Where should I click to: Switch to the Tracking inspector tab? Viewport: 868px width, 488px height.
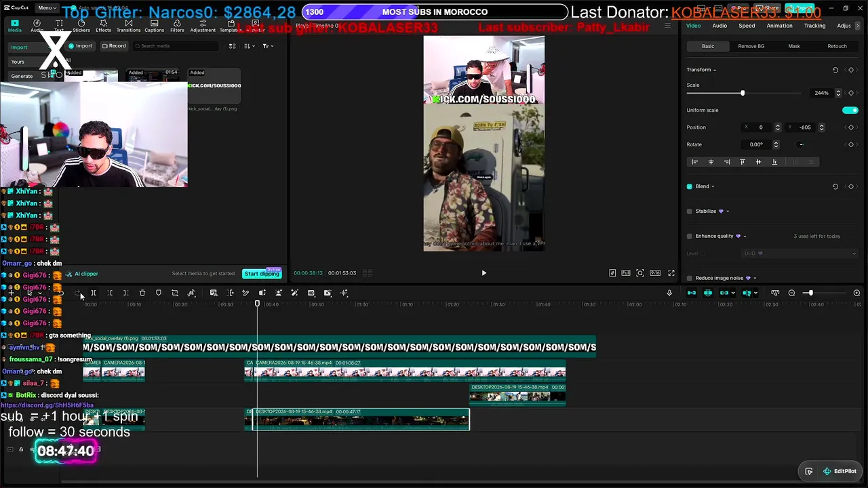814,26
